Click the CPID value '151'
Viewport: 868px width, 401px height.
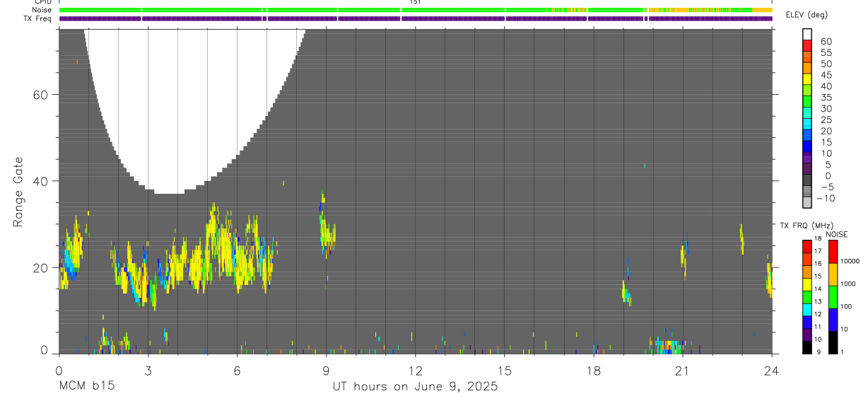[416, 3]
